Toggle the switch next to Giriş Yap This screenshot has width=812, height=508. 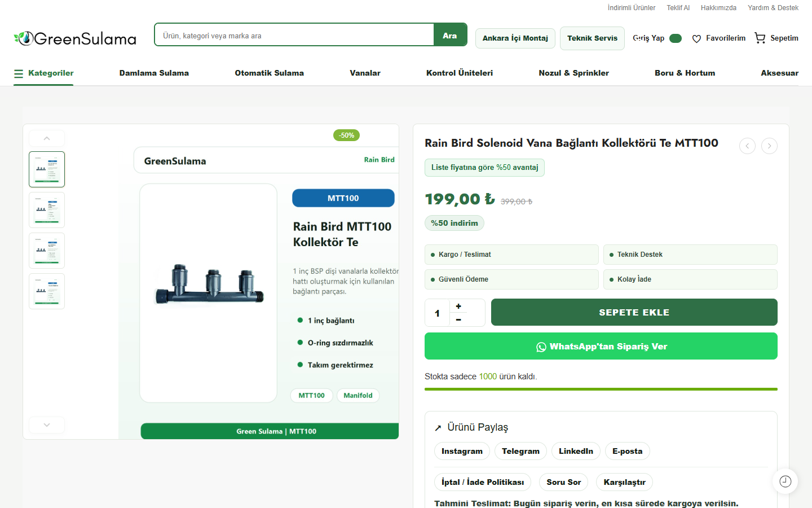click(676, 38)
